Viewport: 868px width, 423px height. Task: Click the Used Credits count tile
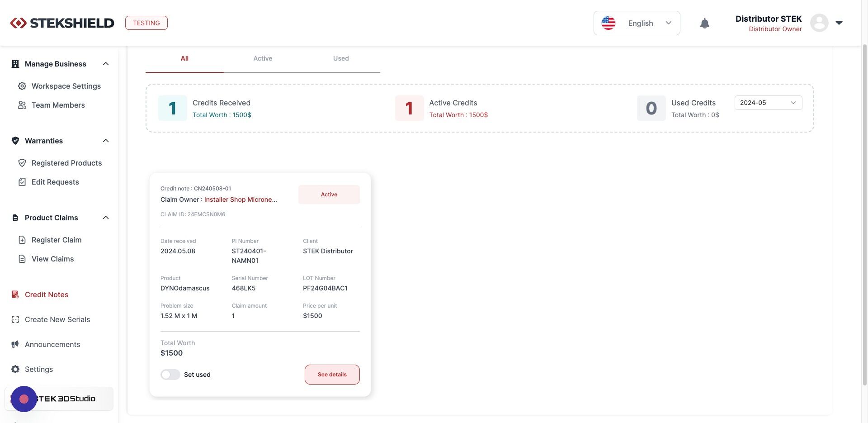click(x=651, y=108)
